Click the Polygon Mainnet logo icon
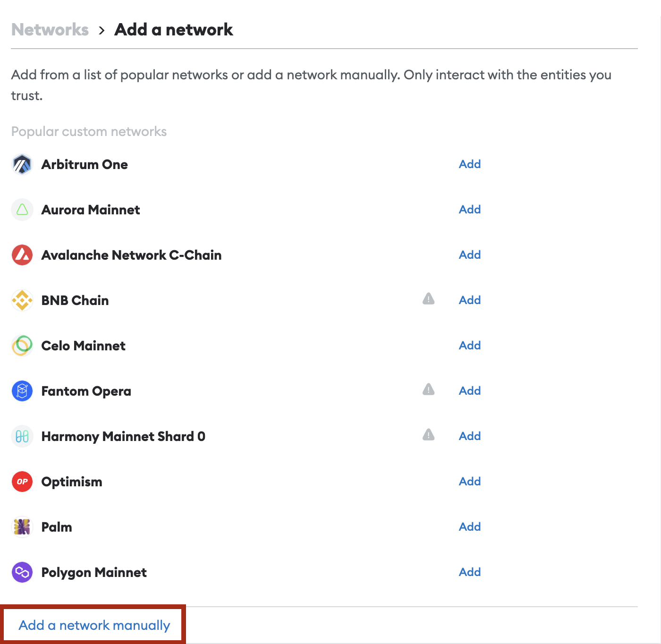The width and height of the screenshot is (661, 644). click(22, 572)
